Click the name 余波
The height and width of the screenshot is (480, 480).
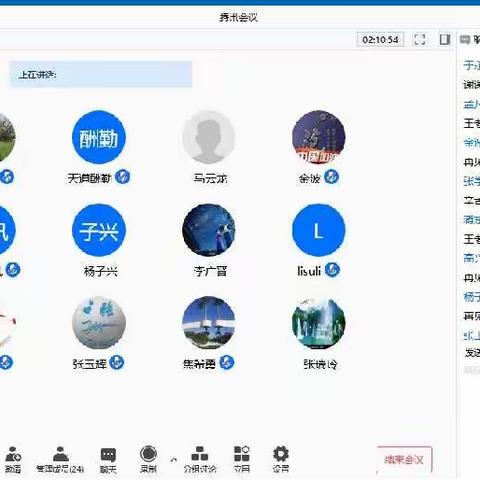click(x=310, y=179)
